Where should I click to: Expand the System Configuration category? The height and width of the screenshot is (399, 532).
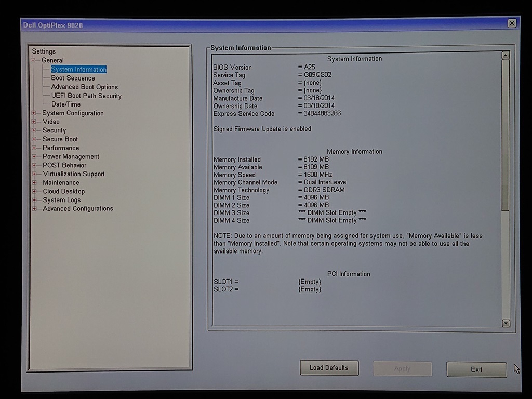[x=34, y=113]
